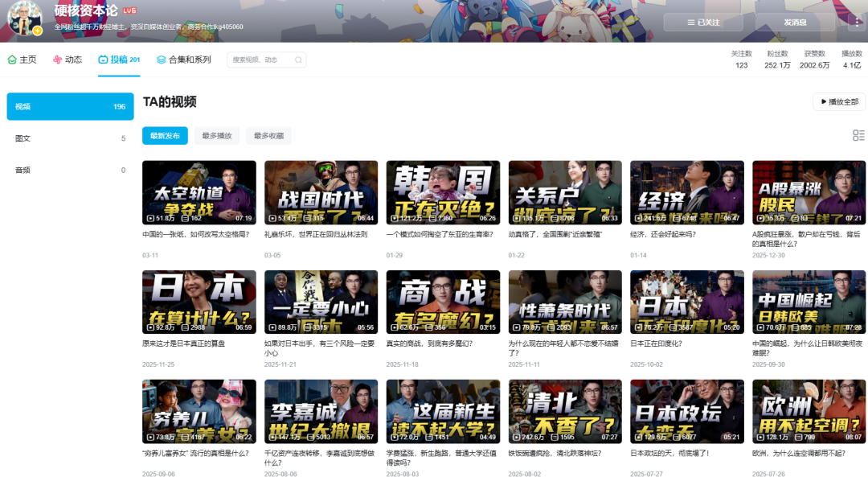View the 粉丝数 followers count
The image size is (868, 477).
coord(776,60)
